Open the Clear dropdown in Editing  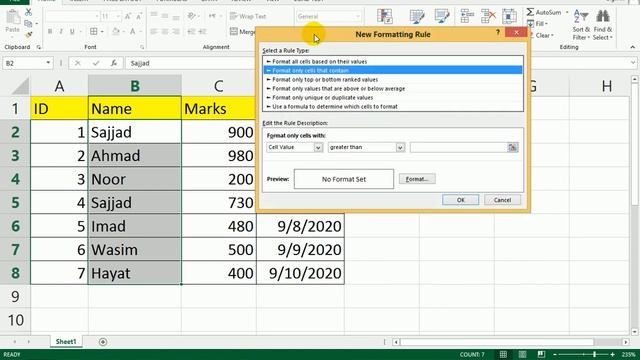[x=543, y=36]
